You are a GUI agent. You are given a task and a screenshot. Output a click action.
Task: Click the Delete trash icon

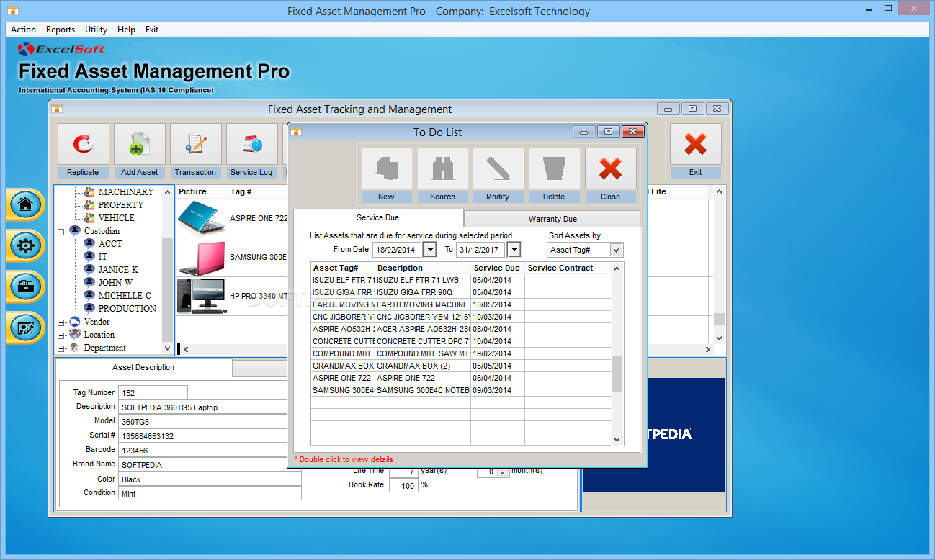tap(555, 169)
